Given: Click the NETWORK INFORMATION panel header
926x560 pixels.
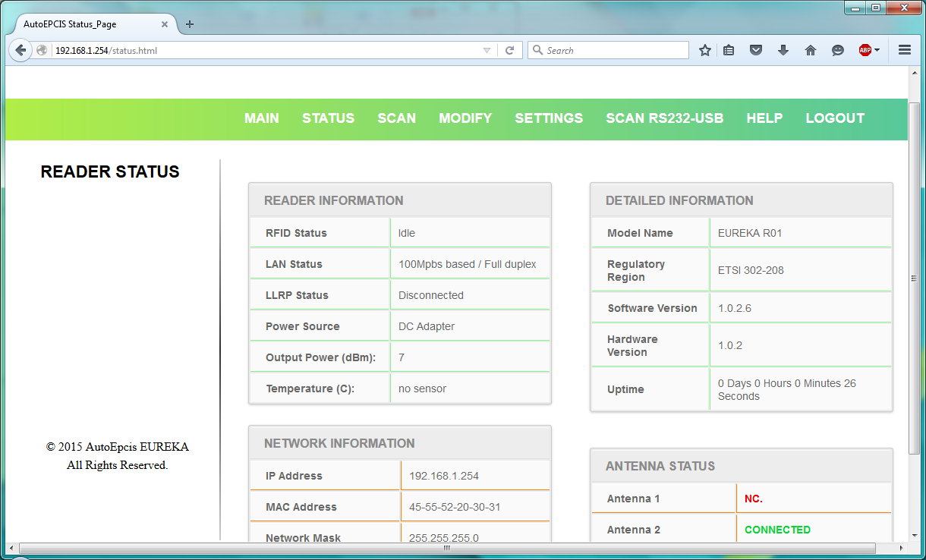Looking at the screenshot, I should pos(400,443).
